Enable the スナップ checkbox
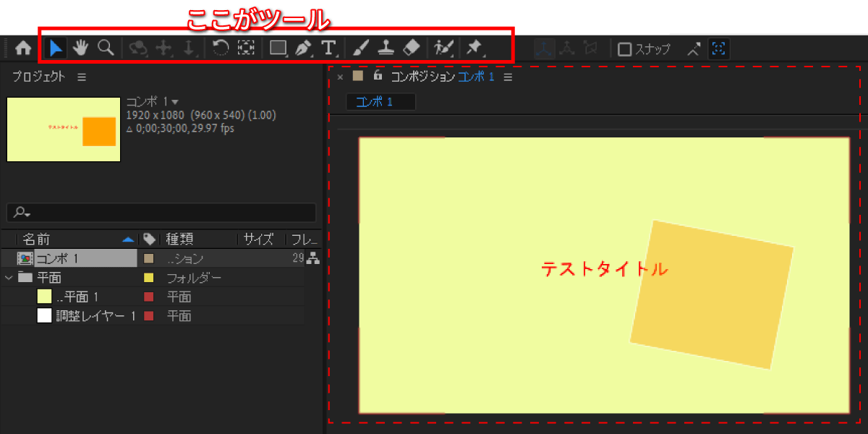The height and width of the screenshot is (434, 868). pos(625,49)
